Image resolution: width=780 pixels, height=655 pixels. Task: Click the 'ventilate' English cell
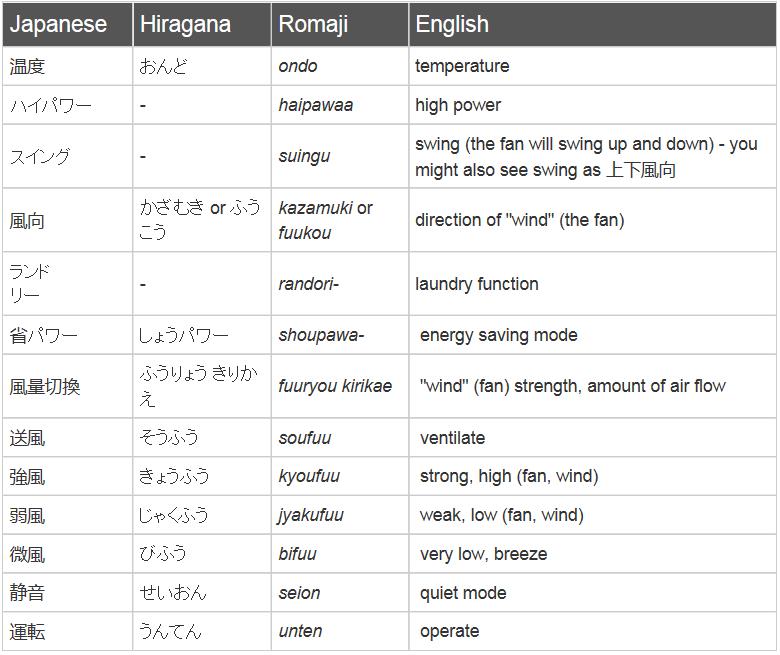(452, 438)
